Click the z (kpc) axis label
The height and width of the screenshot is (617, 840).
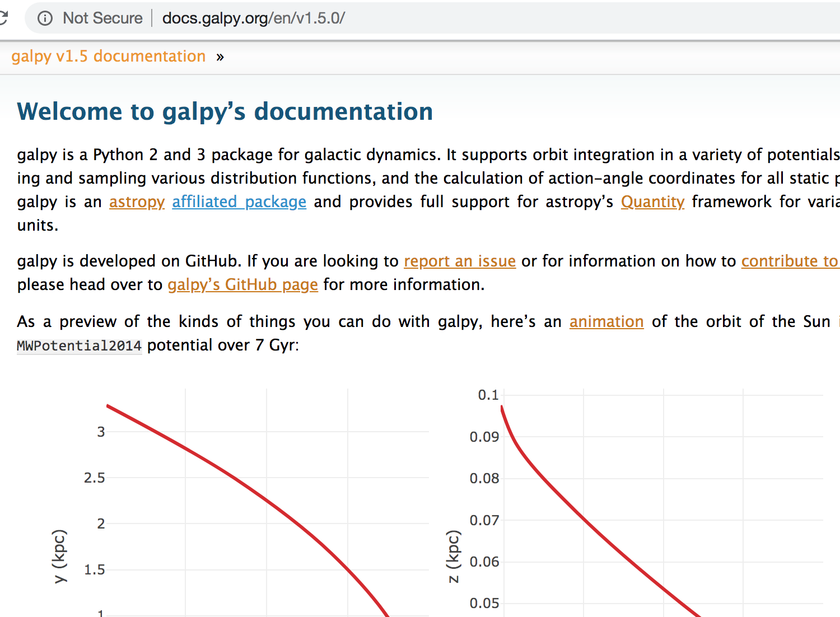(x=454, y=556)
